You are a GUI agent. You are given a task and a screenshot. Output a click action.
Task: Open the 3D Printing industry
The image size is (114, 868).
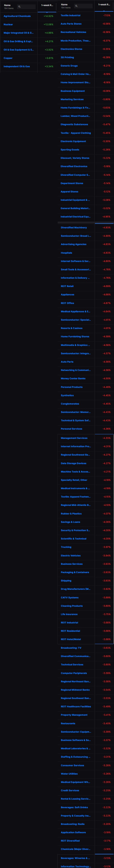tap(67, 57)
